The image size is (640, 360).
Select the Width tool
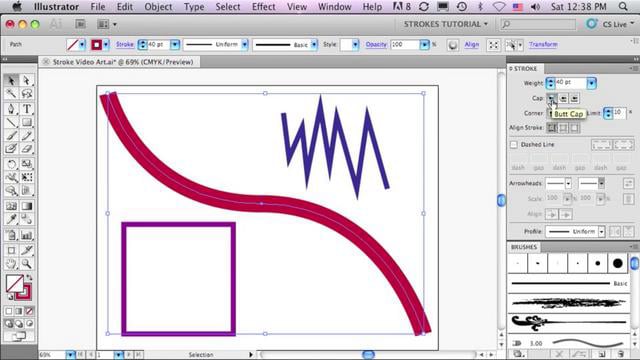point(11,177)
